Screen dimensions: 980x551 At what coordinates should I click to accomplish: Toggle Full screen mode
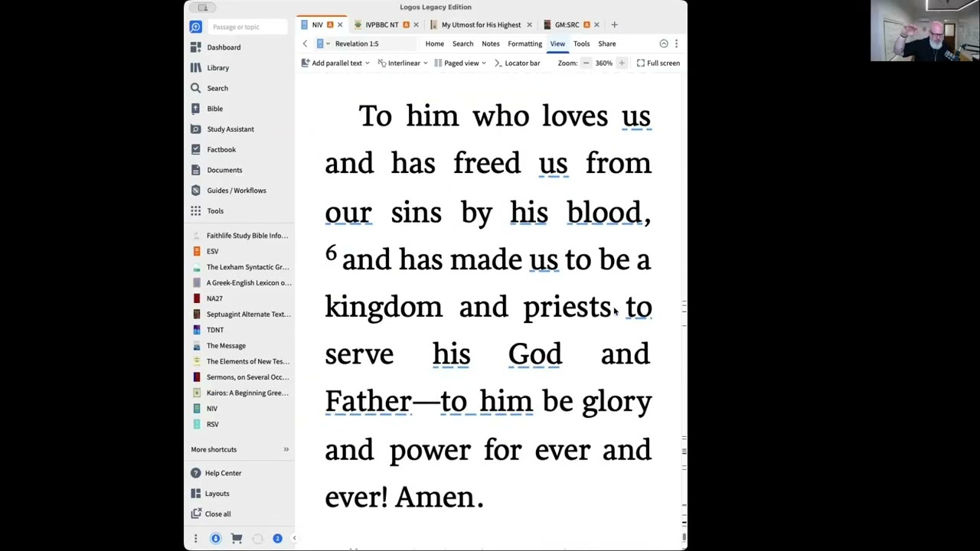click(658, 63)
